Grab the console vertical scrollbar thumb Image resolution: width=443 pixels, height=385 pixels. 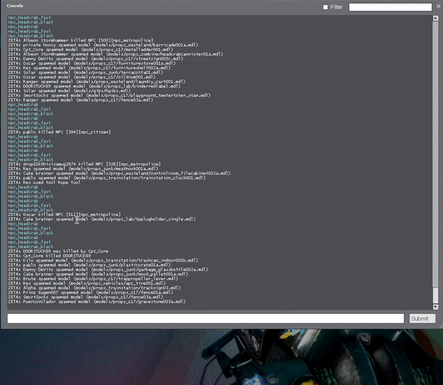[435, 295]
